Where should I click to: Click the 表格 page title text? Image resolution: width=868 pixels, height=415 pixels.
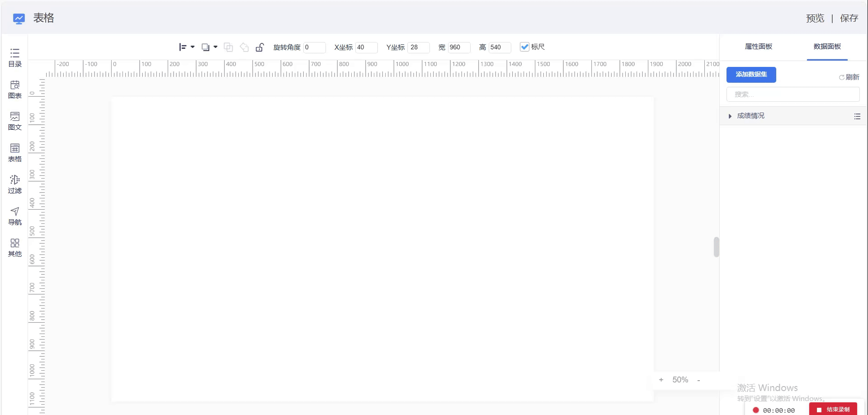(x=43, y=18)
